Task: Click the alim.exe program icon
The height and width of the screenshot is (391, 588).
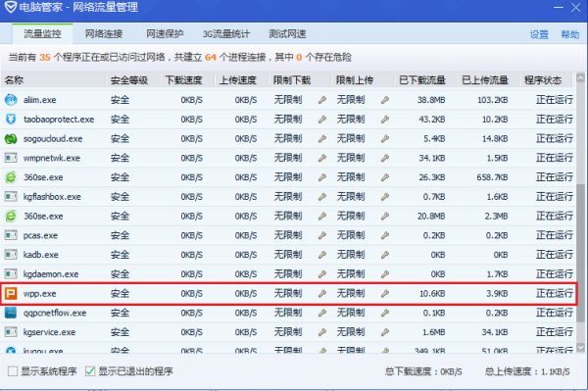Action: [x=11, y=100]
